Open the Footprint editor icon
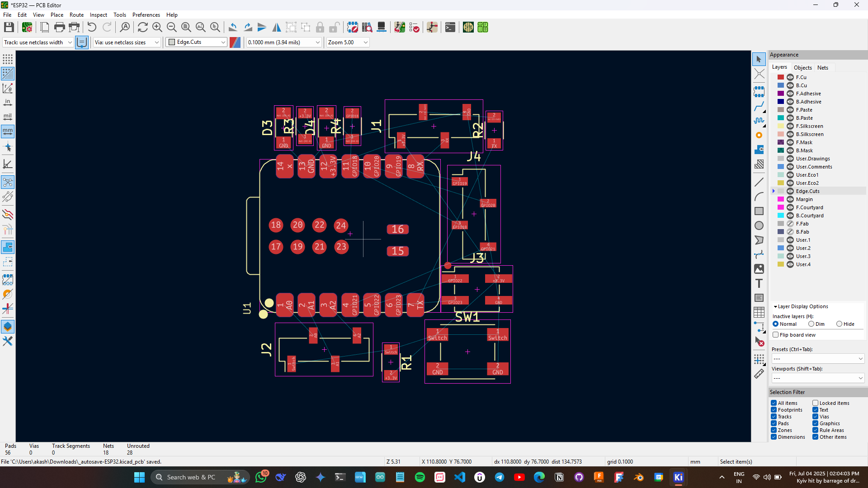The image size is (868, 488). point(353,28)
